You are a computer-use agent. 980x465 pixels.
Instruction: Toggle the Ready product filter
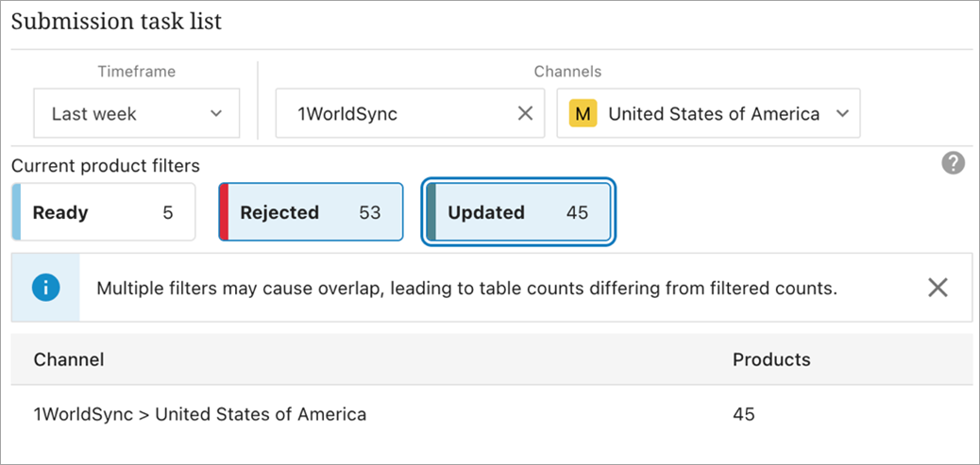(x=104, y=212)
